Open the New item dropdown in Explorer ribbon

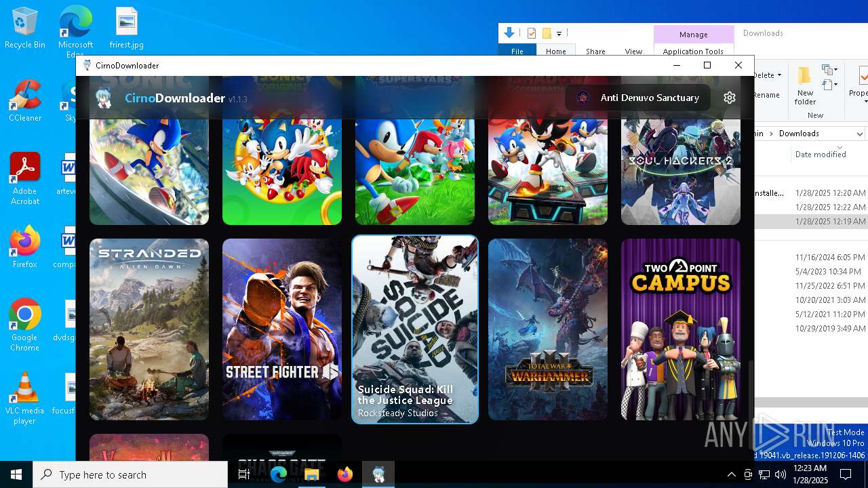(x=830, y=69)
